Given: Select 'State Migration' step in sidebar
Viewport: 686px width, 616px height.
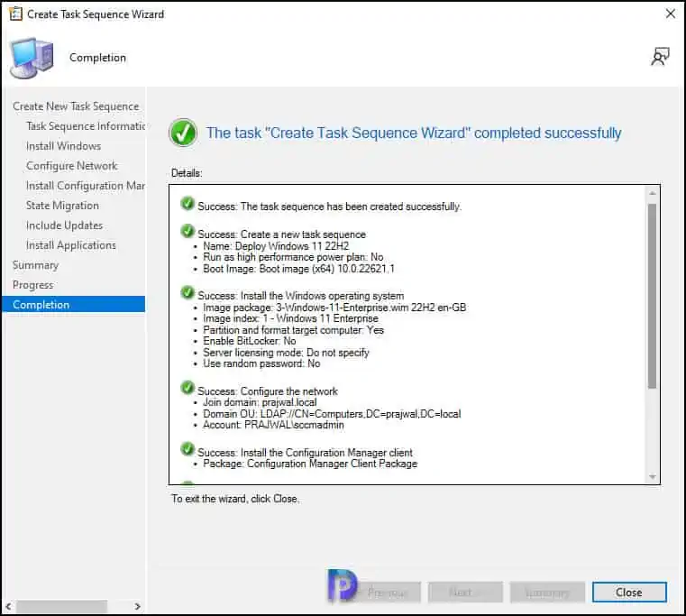Looking at the screenshot, I should pyautogui.click(x=62, y=206).
